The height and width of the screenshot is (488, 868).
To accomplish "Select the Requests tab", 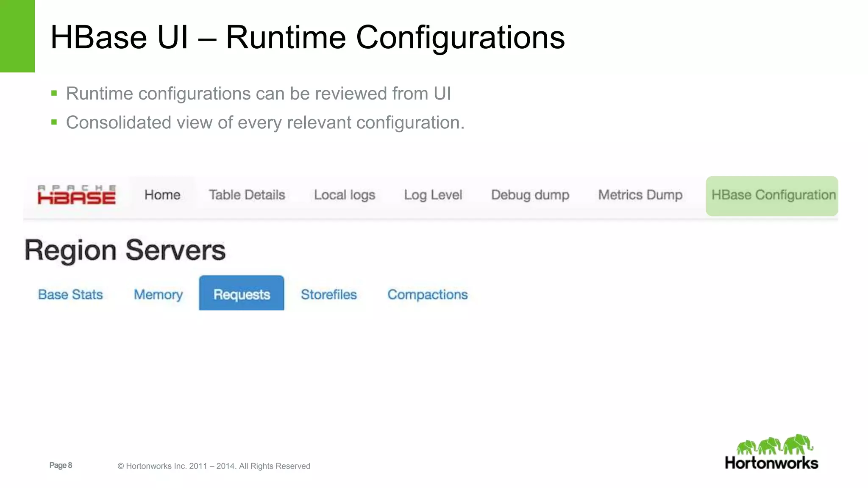I will click(x=242, y=293).
